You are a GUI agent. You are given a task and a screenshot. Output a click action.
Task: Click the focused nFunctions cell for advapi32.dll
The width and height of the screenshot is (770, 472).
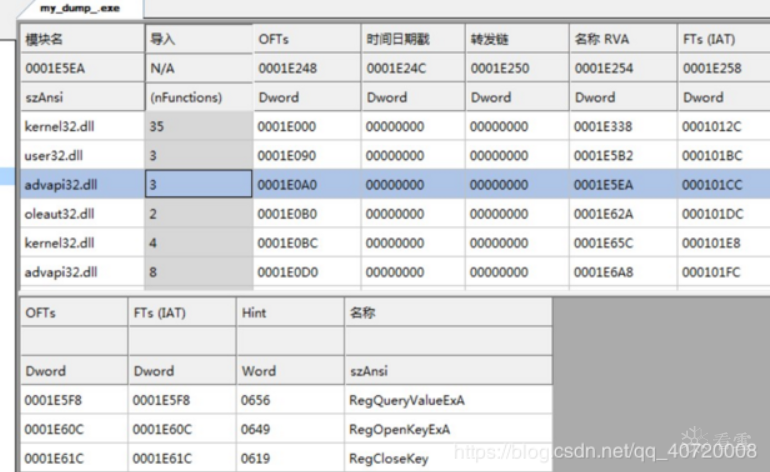click(x=199, y=184)
